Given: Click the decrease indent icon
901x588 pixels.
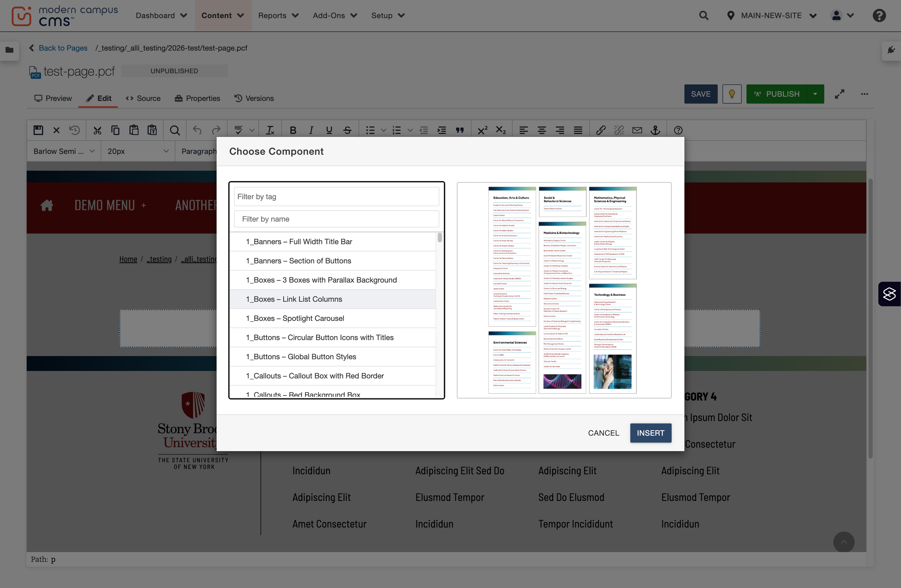Looking at the screenshot, I should pos(424,130).
